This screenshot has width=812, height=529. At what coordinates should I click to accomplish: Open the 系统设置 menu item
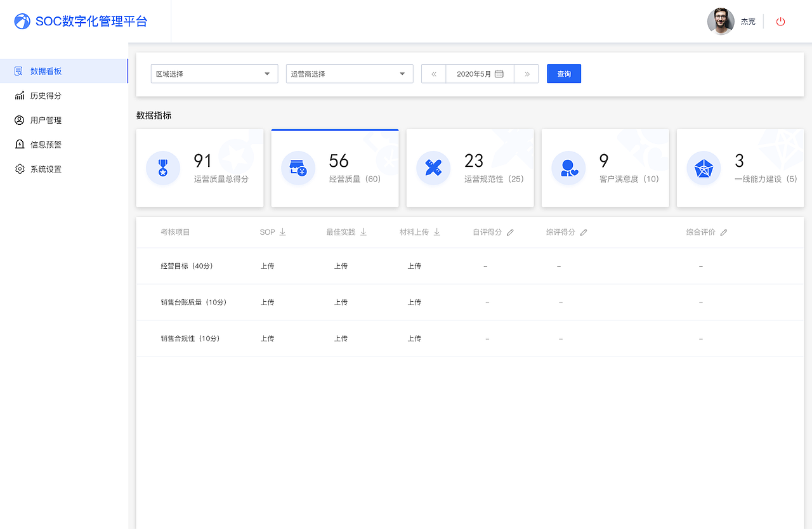click(x=63, y=169)
